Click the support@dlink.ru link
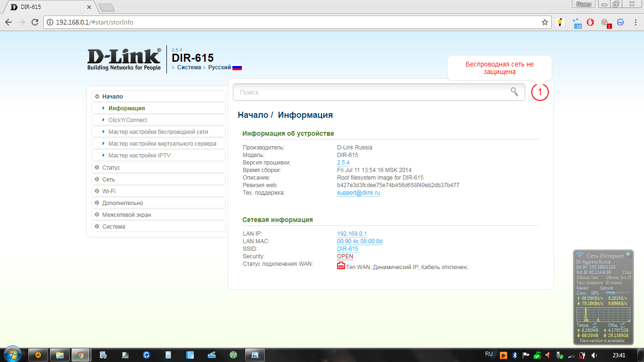The height and width of the screenshot is (362, 644). pos(358,193)
